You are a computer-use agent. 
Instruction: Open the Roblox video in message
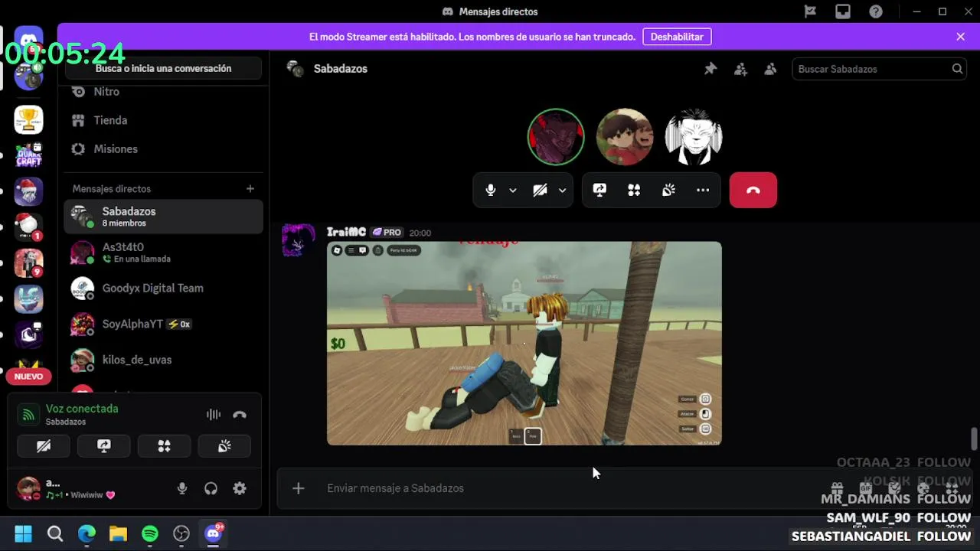(524, 344)
